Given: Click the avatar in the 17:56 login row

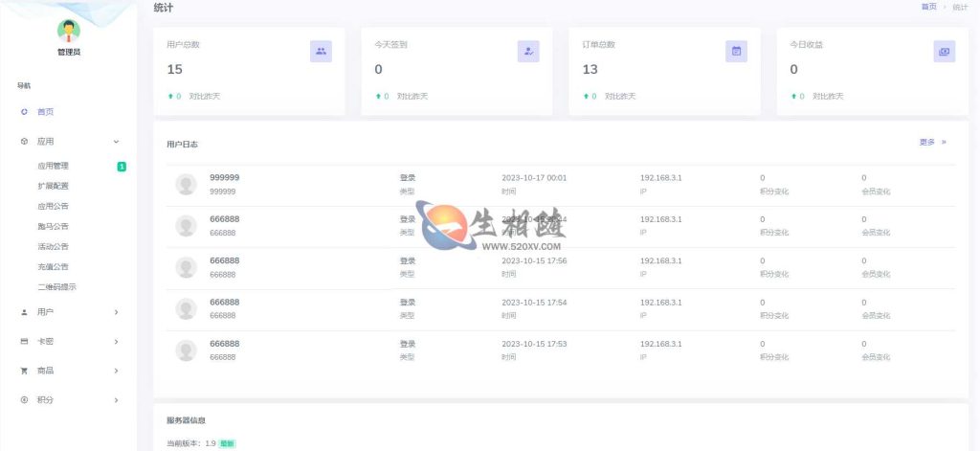Looking at the screenshot, I should pos(186,268).
